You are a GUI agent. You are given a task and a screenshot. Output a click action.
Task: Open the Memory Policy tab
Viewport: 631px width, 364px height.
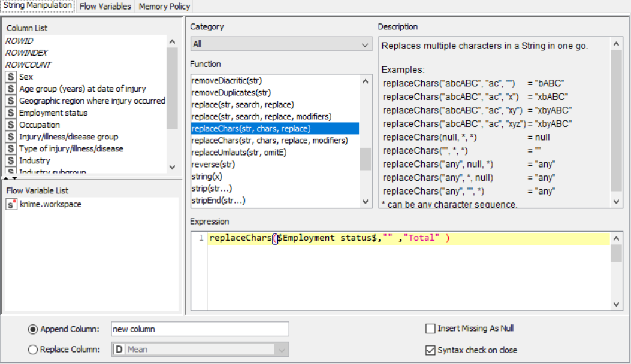pyautogui.click(x=164, y=7)
